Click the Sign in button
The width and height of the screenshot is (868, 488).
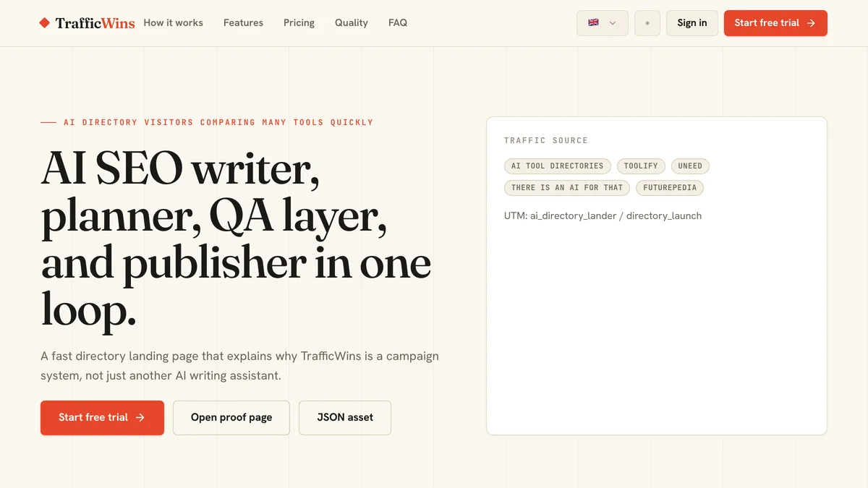pyautogui.click(x=692, y=23)
